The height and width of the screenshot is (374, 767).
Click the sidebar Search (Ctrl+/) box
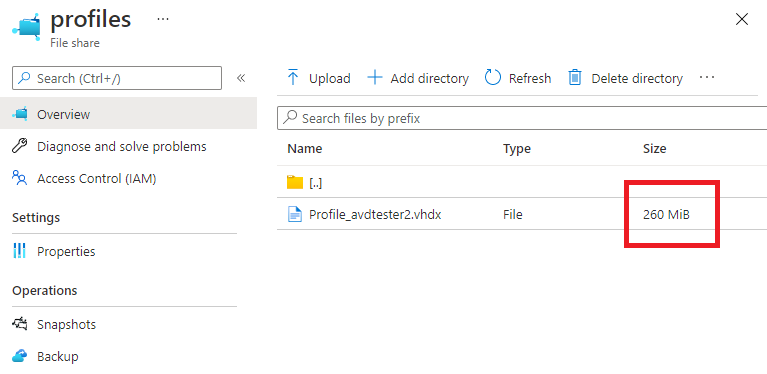(x=117, y=78)
